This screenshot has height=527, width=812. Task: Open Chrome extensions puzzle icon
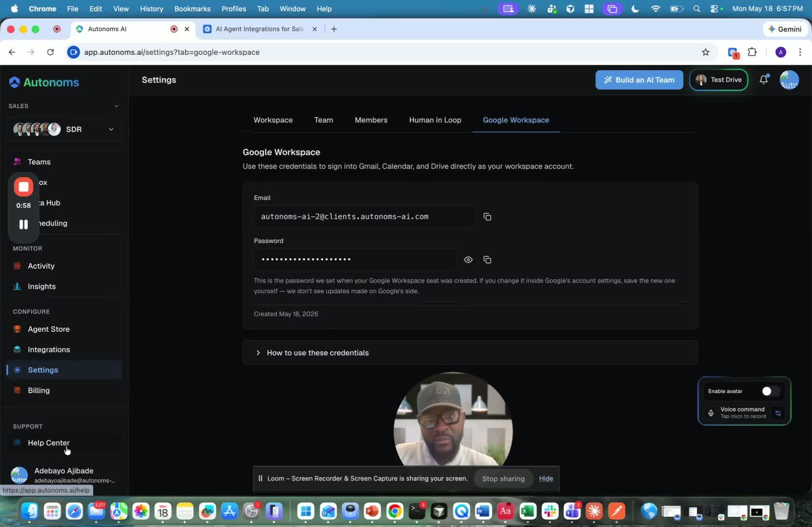752,52
